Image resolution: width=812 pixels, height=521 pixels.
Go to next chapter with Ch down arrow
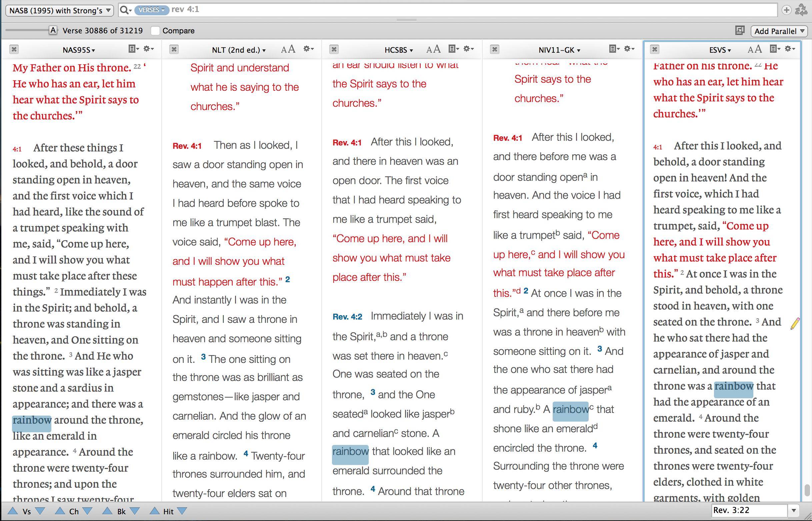[x=87, y=511]
